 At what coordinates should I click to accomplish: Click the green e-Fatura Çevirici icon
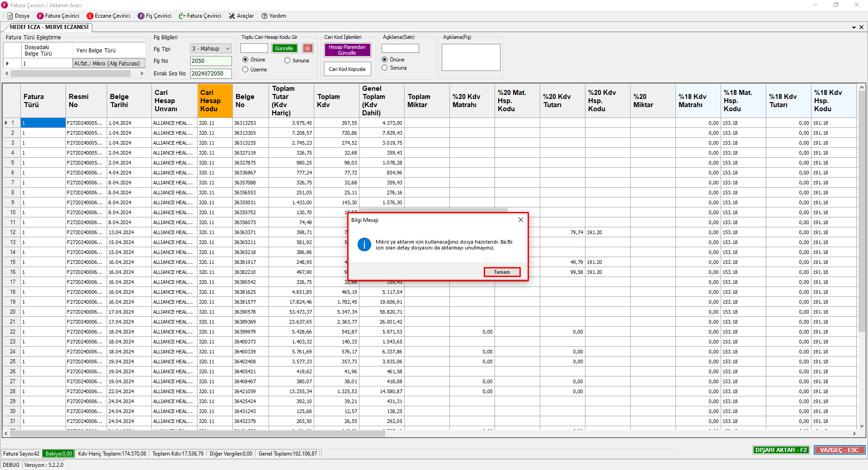(182, 16)
